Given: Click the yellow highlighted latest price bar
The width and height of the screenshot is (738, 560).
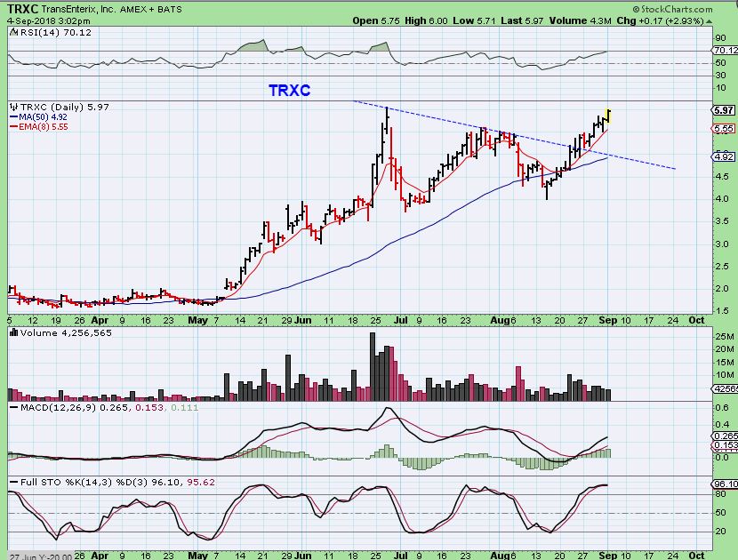Looking at the screenshot, I should tap(608, 116).
